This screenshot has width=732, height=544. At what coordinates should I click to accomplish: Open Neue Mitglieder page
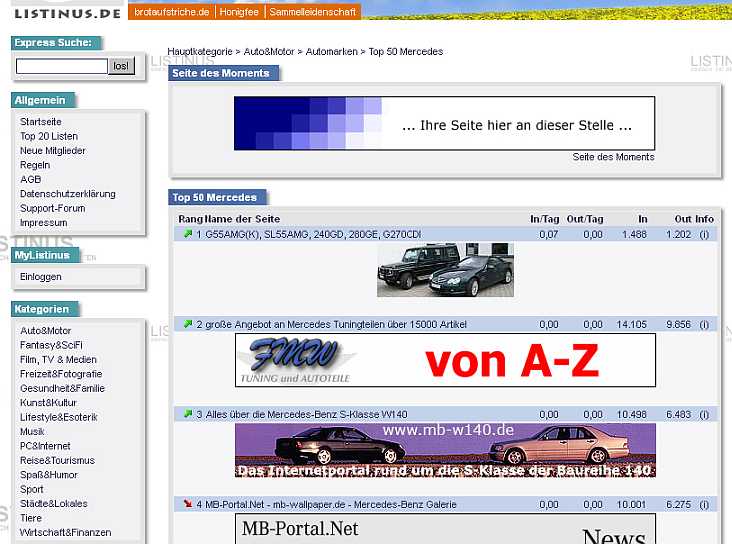point(53,150)
